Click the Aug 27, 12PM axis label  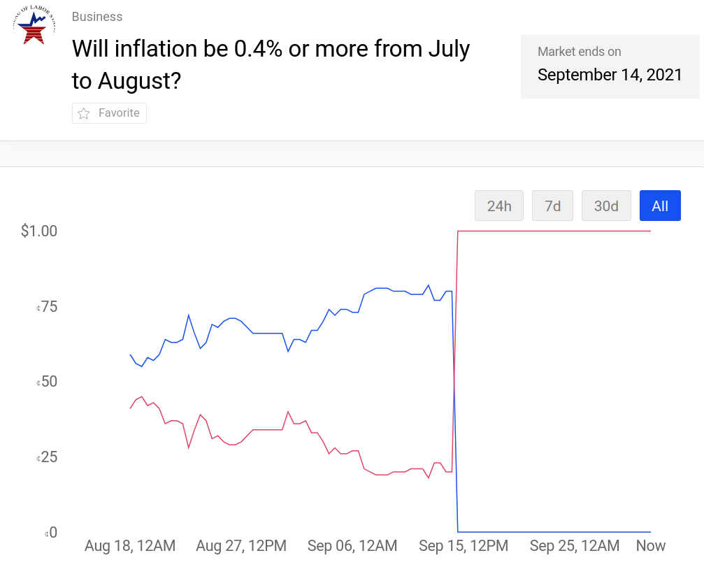241,546
